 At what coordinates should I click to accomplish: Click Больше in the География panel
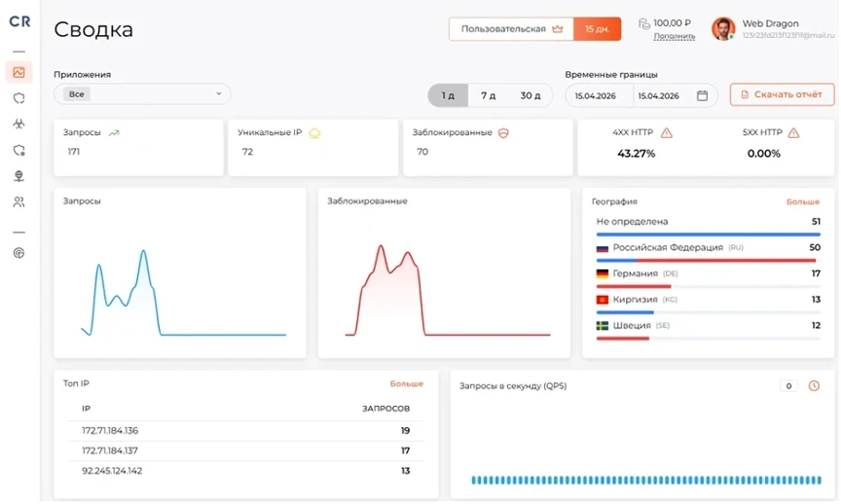pyautogui.click(x=802, y=201)
